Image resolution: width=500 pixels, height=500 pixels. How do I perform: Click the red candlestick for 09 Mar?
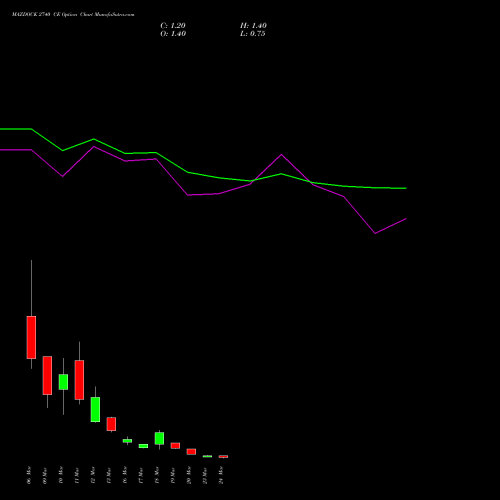pos(47,375)
